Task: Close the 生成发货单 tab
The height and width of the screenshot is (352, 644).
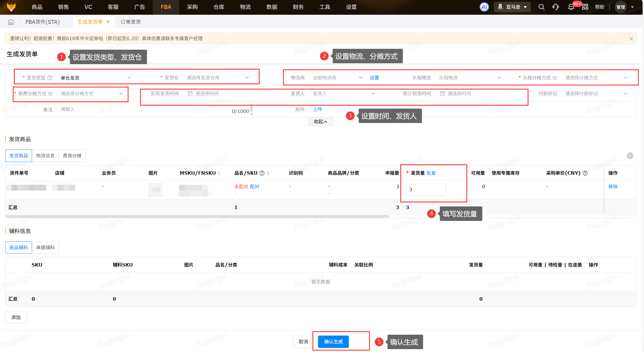Action: tap(108, 22)
